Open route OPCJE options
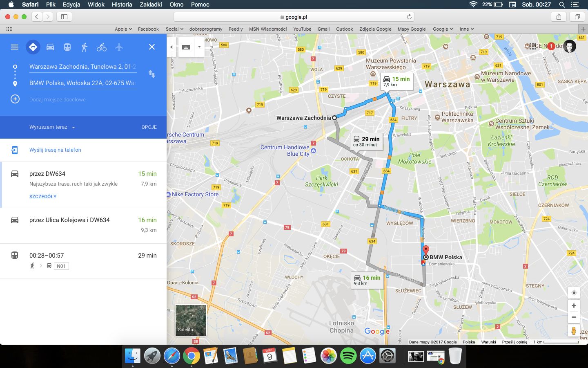 coord(149,127)
